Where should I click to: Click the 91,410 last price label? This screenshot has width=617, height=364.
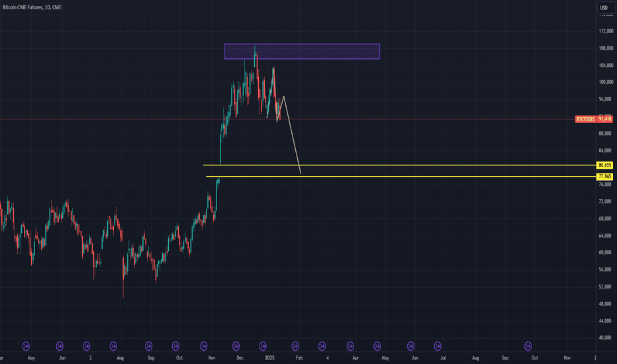pos(605,119)
